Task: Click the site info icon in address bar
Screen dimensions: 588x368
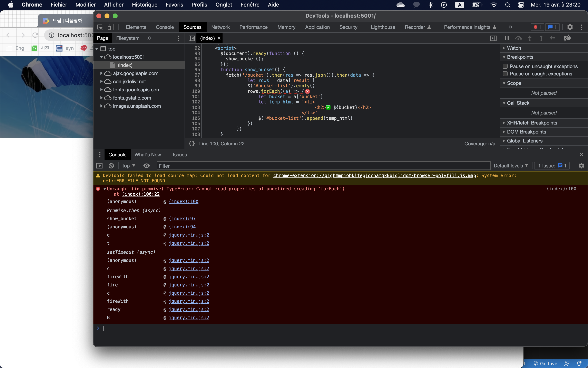Action: coord(51,35)
